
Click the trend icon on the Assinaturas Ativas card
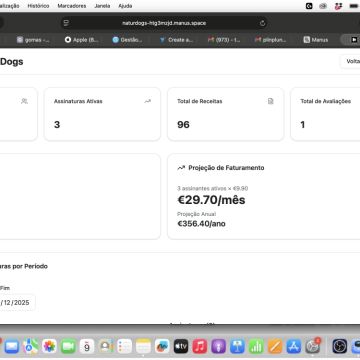(x=148, y=101)
